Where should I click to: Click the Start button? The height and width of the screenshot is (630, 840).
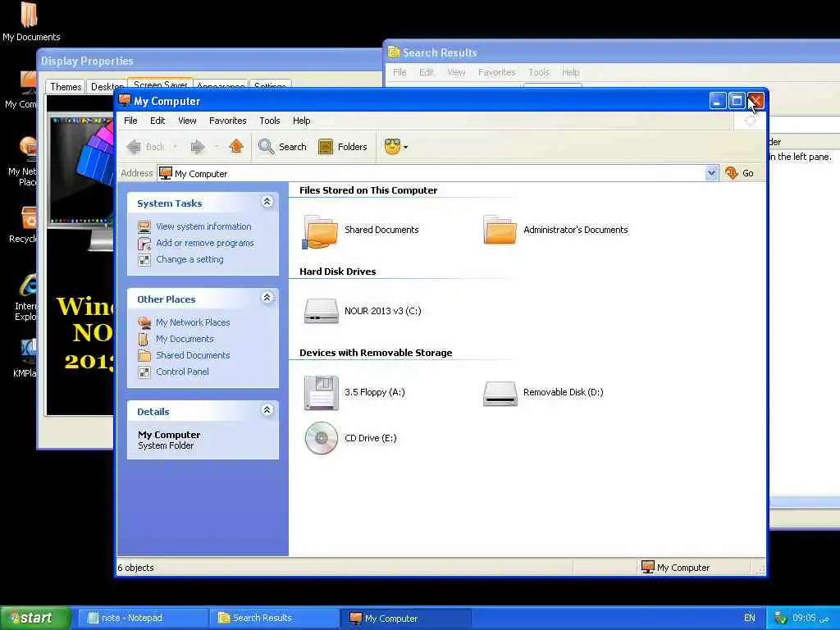(35, 618)
